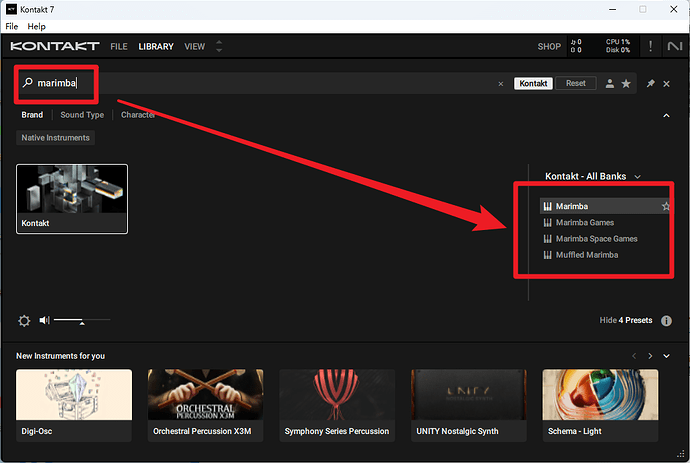Open the Kontakt - All Banks dropdown

point(593,176)
